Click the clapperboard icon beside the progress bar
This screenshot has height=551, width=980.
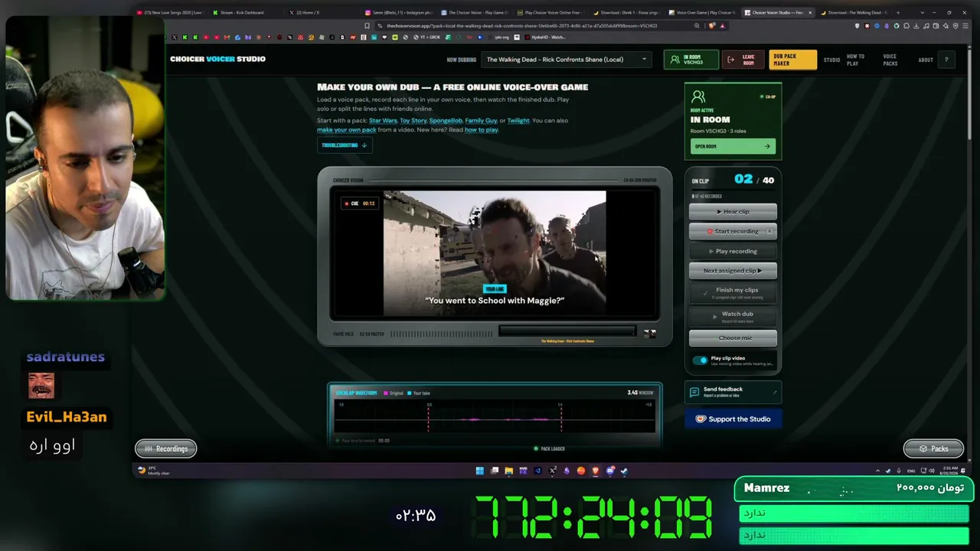click(x=649, y=333)
